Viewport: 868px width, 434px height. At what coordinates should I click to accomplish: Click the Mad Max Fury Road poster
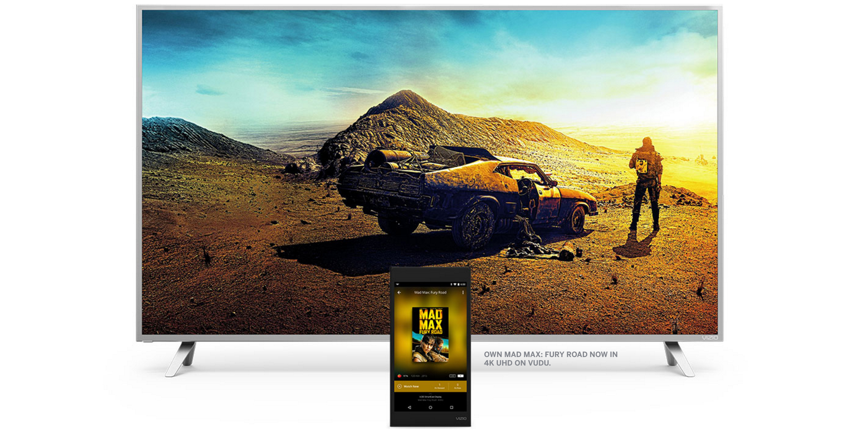coord(430,334)
